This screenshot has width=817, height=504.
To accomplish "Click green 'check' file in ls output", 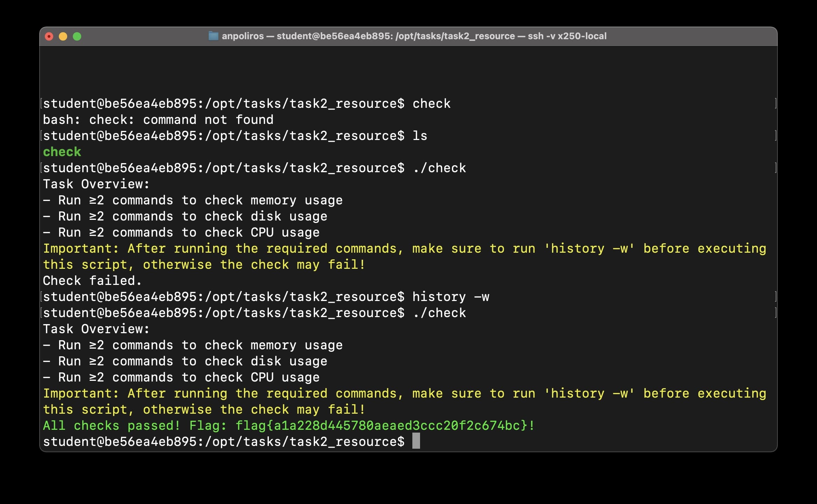I will [62, 152].
